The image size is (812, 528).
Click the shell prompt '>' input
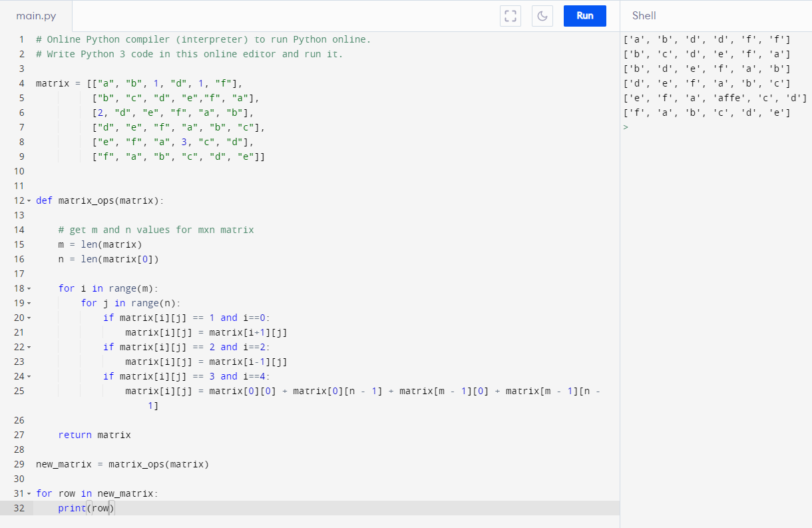coord(626,127)
